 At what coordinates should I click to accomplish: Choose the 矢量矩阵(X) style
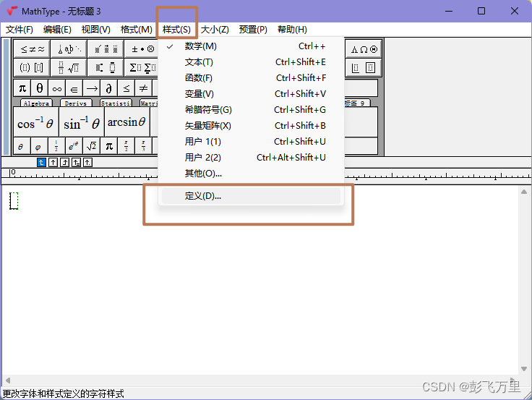coord(251,126)
